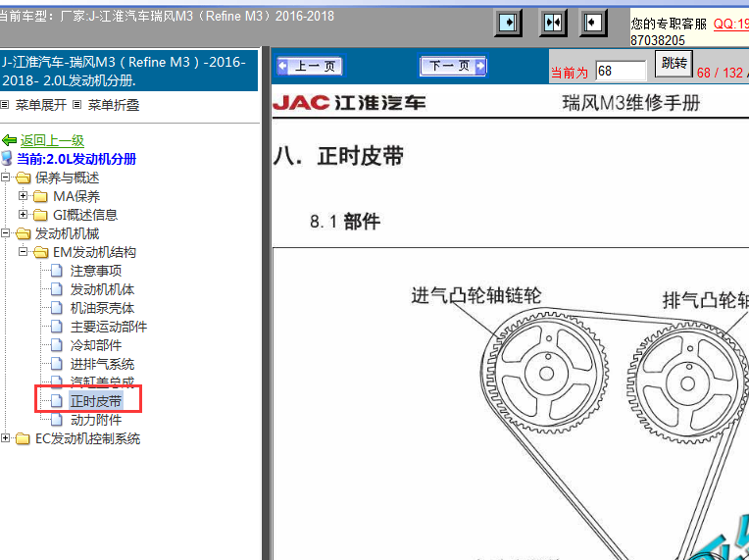Click the page icon next to 机油泵壳体
The height and width of the screenshot is (560, 749).
tap(57, 308)
